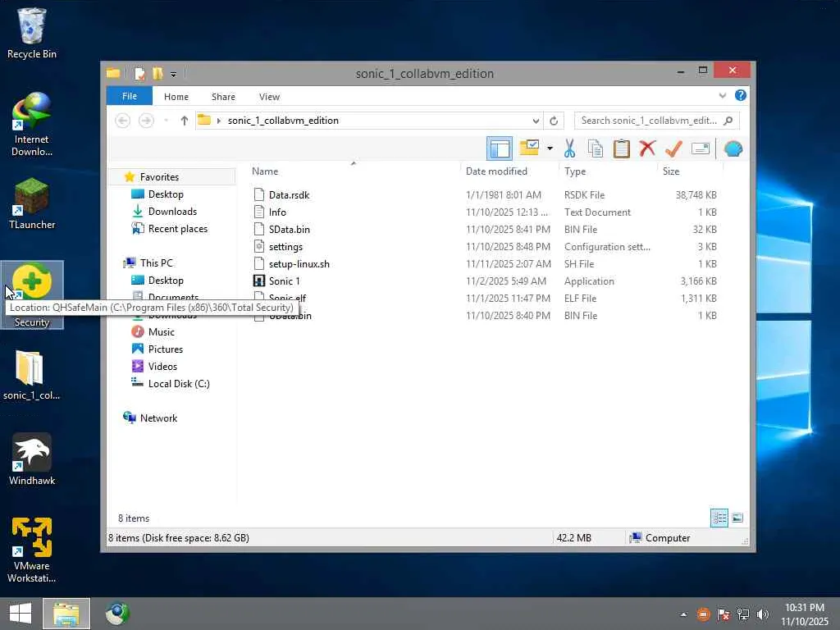Click the Paste clipboard icon
Screen dimensions: 840x630
(622, 148)
